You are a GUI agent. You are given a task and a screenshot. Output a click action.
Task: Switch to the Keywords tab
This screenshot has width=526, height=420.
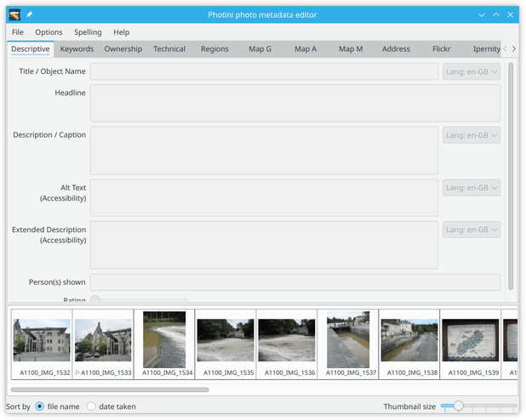[x=77, y=49]
